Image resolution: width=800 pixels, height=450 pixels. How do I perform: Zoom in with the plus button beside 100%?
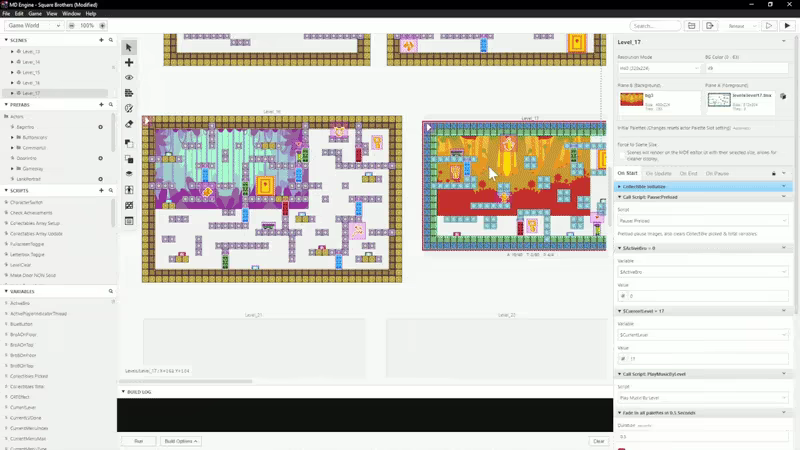[x=102, y=26]
